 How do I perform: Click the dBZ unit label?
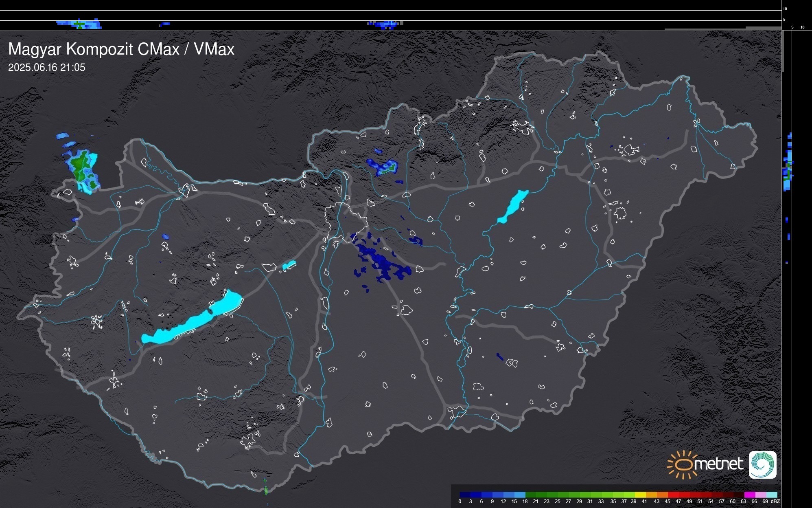[x=775, y=501]
